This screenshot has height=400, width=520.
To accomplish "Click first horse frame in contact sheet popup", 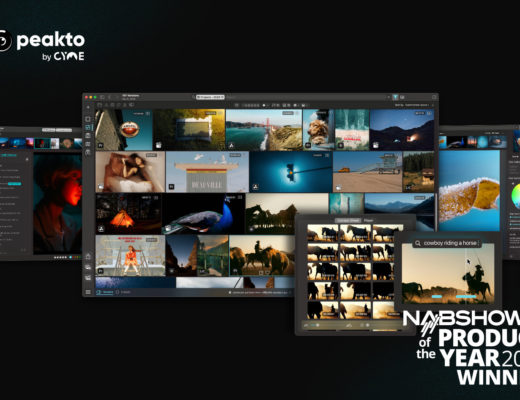I will tap(323, 233).
